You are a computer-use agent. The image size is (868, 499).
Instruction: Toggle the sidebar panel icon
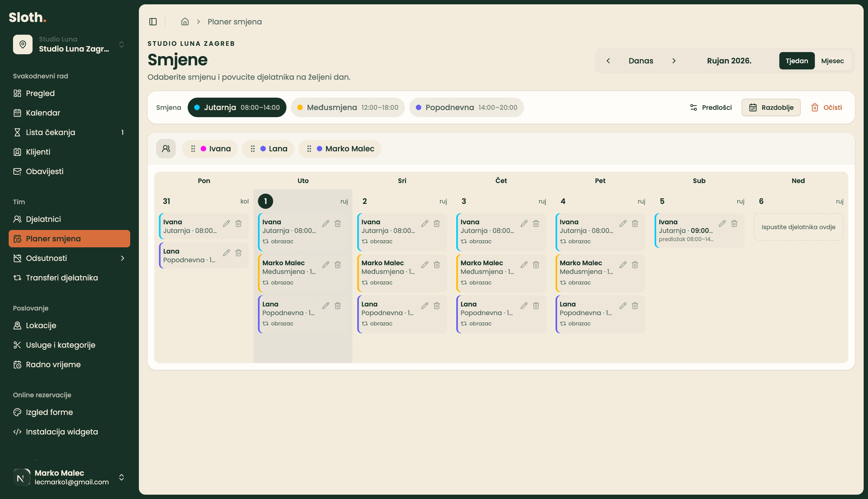pos(153,22)
